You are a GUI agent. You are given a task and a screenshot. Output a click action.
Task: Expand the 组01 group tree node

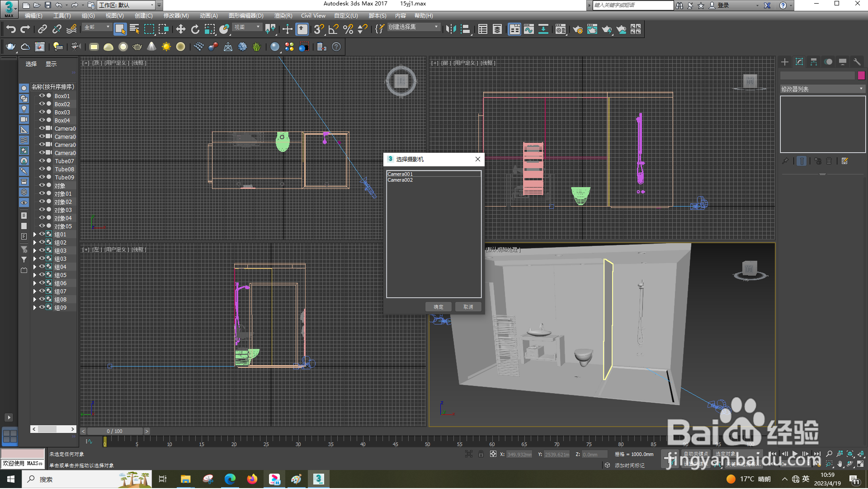34,234
